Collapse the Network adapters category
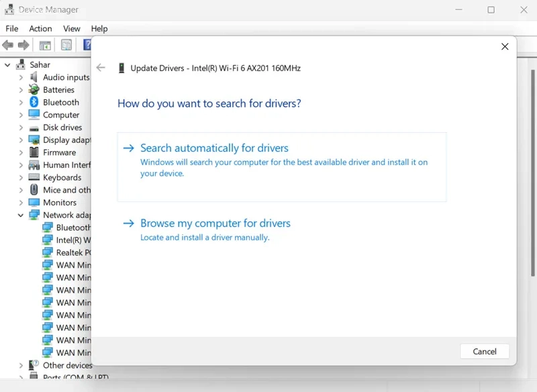This screenshot has width=537, height=392. click(x=21, y=215)
